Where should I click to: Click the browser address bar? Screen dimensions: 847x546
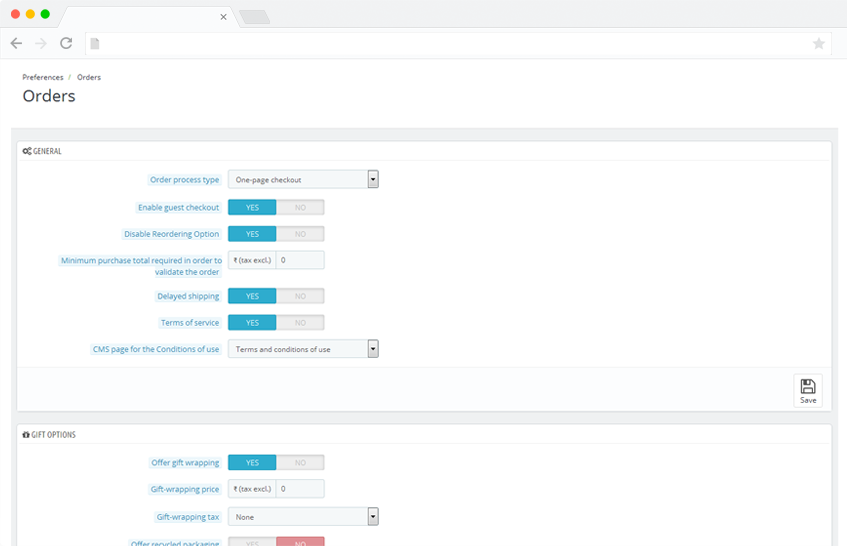tap(458, 43)
